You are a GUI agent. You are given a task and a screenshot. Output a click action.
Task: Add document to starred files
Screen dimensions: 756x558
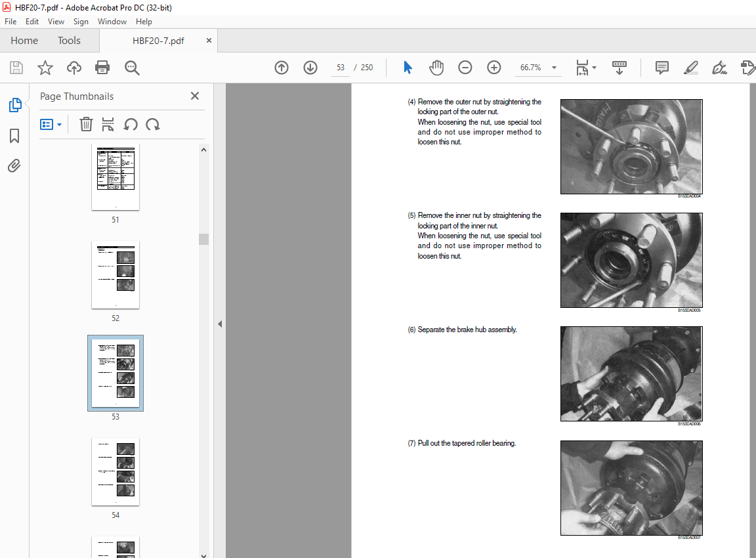pyautogui.click(x=45, y=68)
